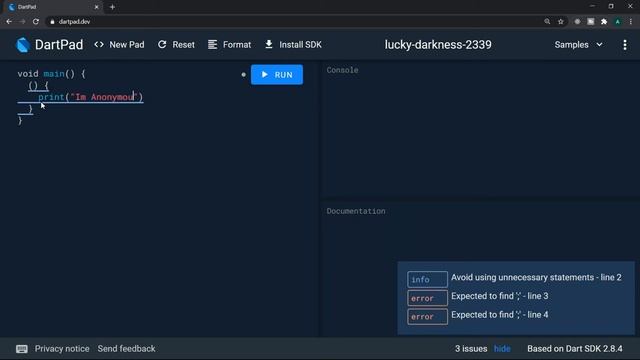Run the code with RUN button
This screenshot has width=640, height=360.
277,75
